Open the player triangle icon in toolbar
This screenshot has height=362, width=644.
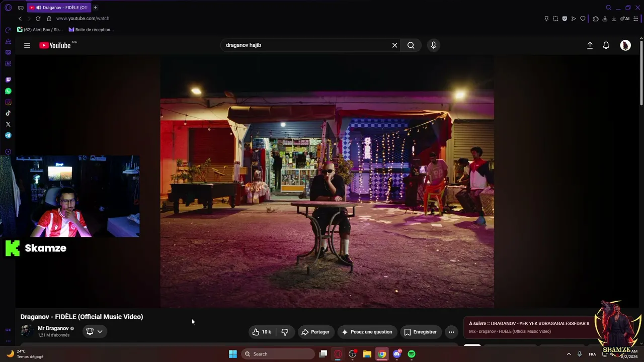pyautogui.click(x=574, y=19)
